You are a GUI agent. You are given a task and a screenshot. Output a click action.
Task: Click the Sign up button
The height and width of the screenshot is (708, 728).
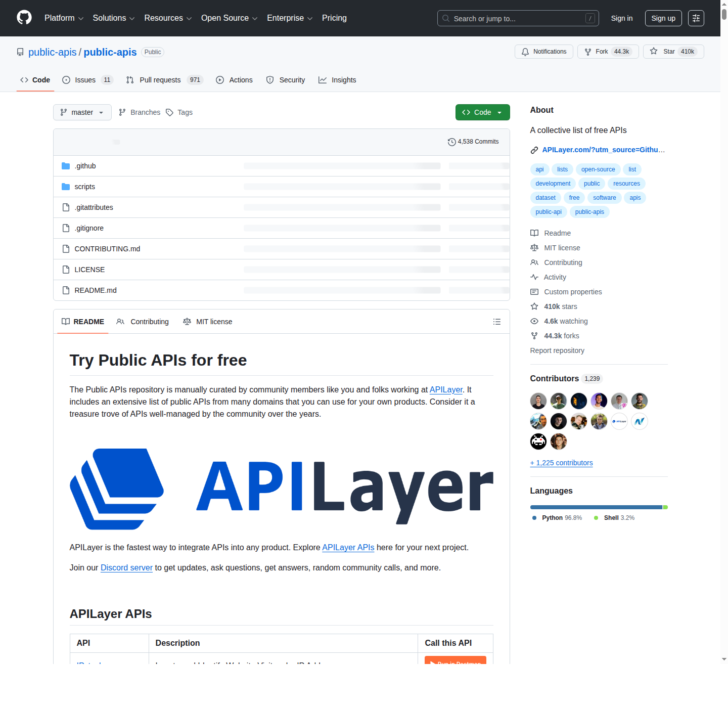click(663, 18)
